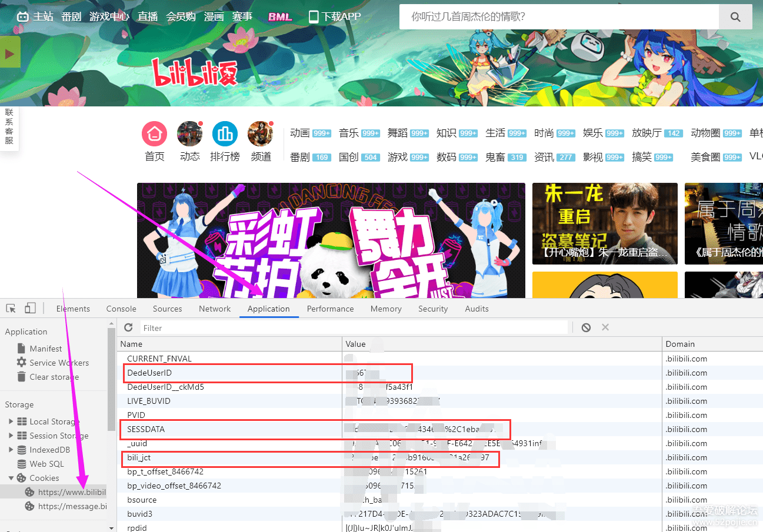Click the DevTools inspect element icon
763x532 pixels.
pyautogui.click(x=11, y=309)
